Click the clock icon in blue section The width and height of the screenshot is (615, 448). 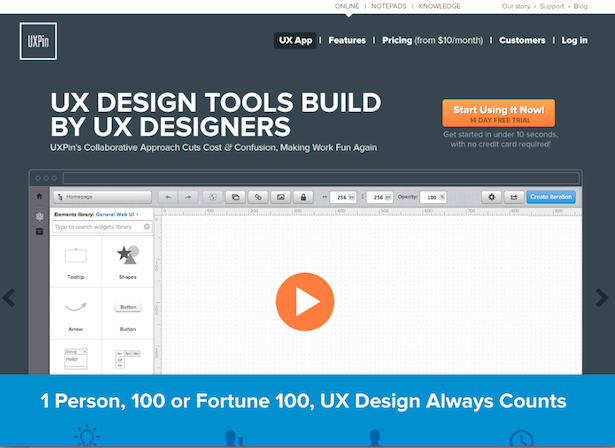click(x=521, y=439)
